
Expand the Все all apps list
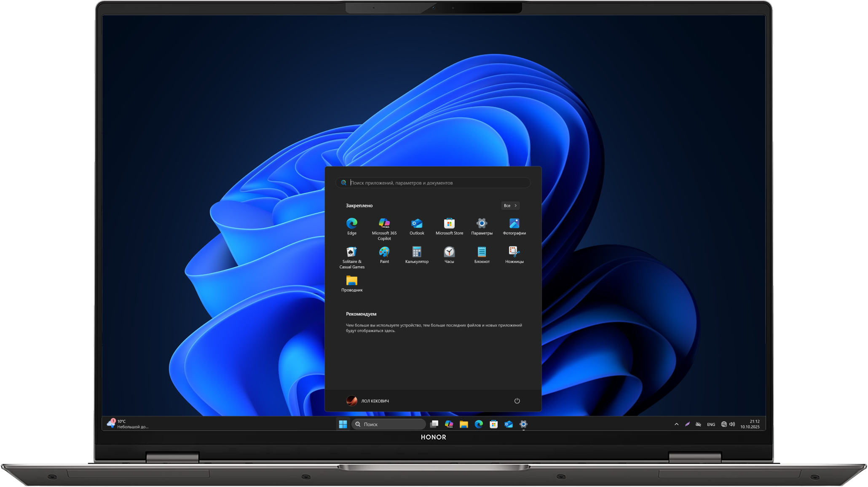(x=510, y=206)
